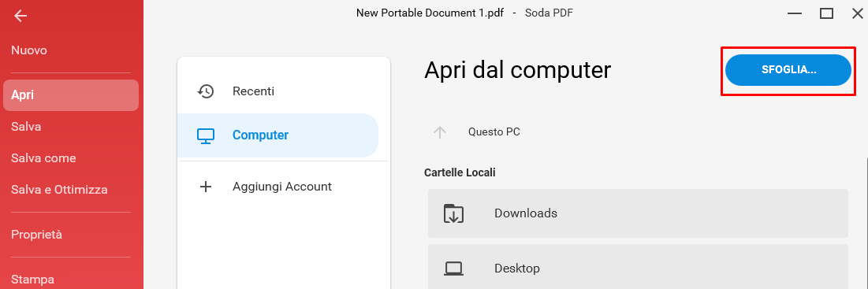Image resolution: width=868 pixels, height=289 pixels.
Task: Maximize the Soda PDF window
Action: (x=826, y=13)
